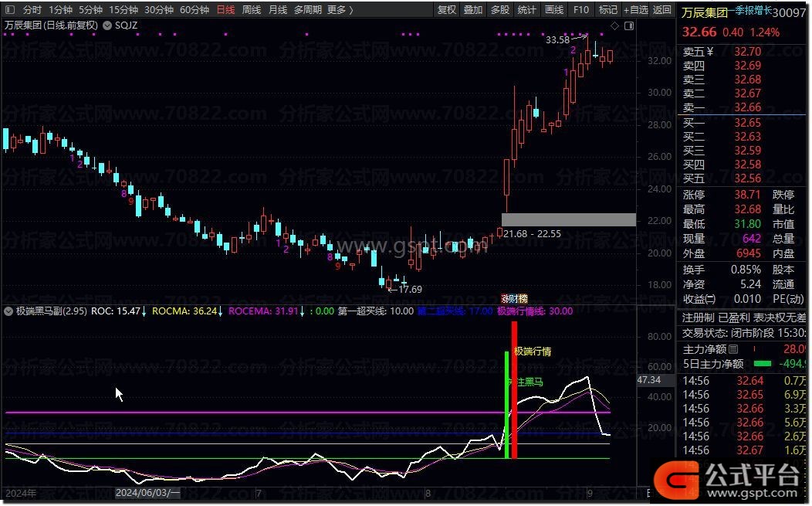Click the 卖五 price 32.70

tap(747, 51)
